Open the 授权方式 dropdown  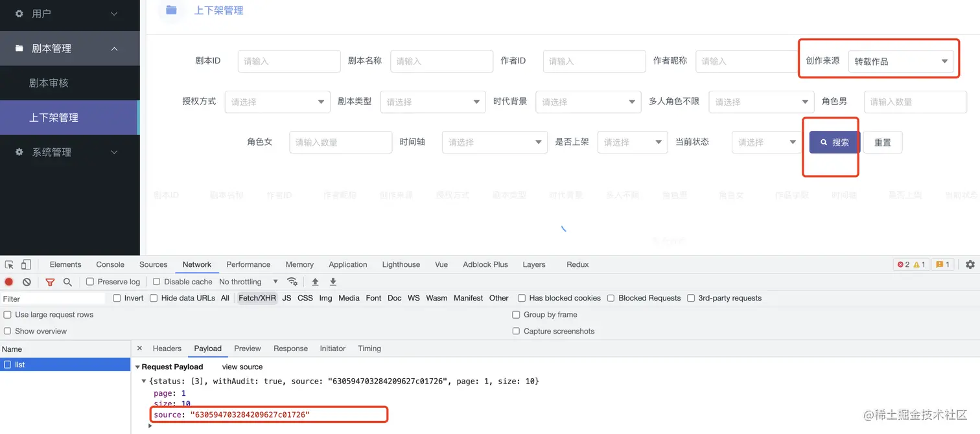pos(277,102)
